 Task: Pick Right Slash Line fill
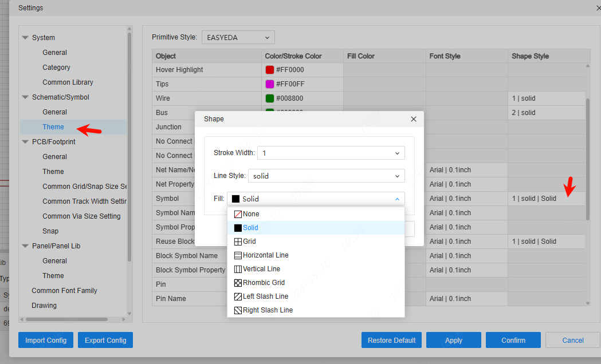(x=268, y=310)
